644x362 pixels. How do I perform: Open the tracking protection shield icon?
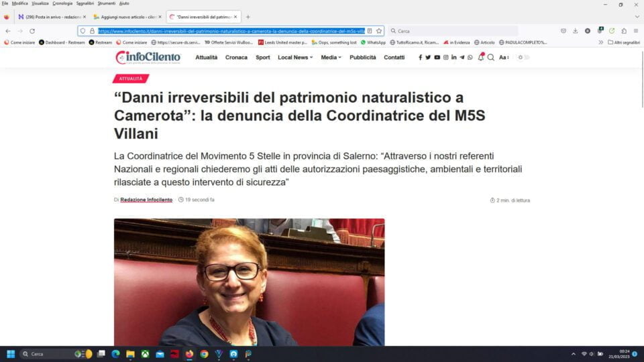[x=83, y=31]
